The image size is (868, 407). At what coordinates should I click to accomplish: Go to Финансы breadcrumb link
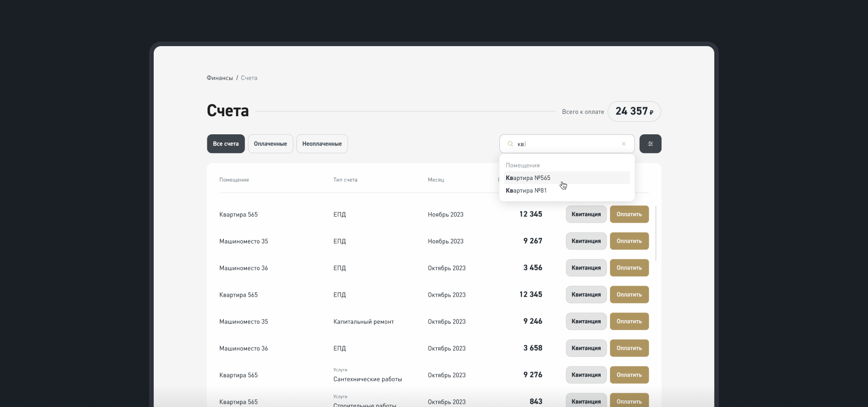coord(220,78)
